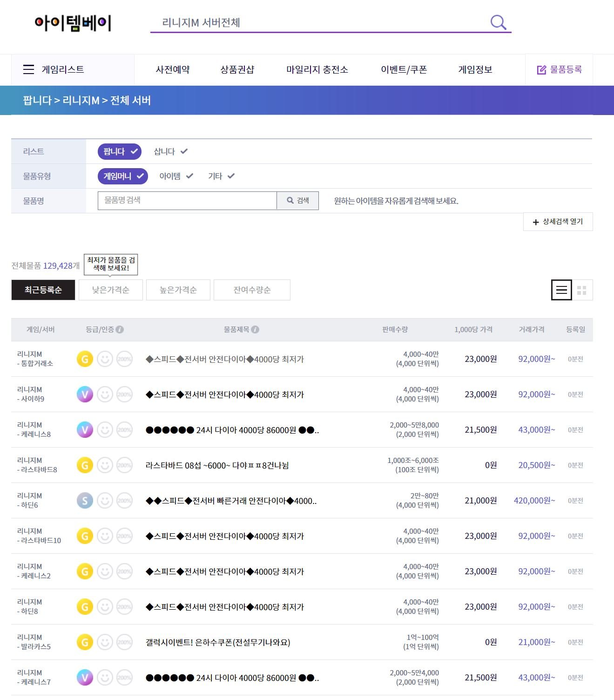Click the search magnifier icon at top

pyautogui.click(x=498, y=22)
